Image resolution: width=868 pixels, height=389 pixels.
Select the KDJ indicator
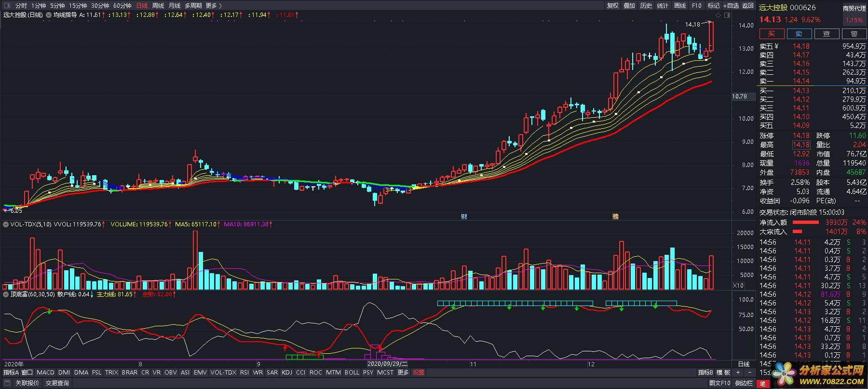(x=287, y=373)
